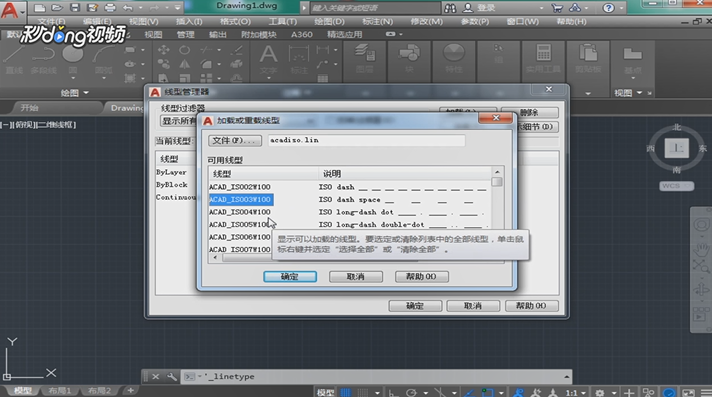Confirm with 确定 in the load linetype dialog

point(290,277)
